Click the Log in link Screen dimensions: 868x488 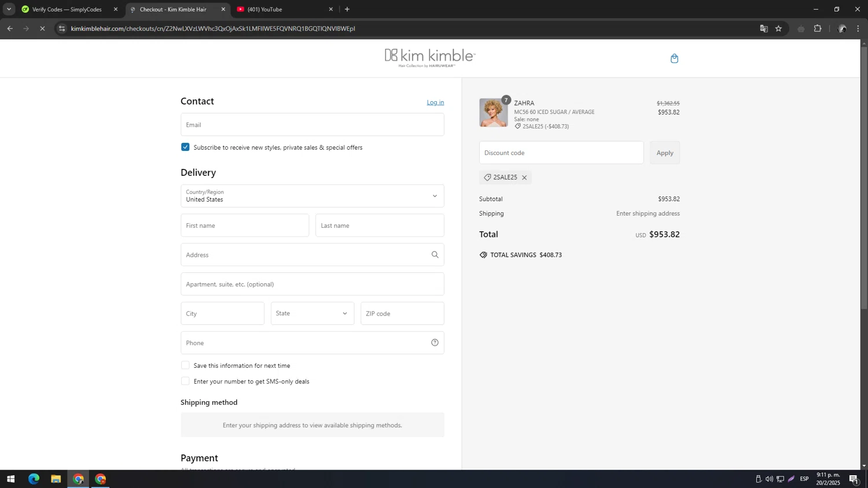point(435,102)
